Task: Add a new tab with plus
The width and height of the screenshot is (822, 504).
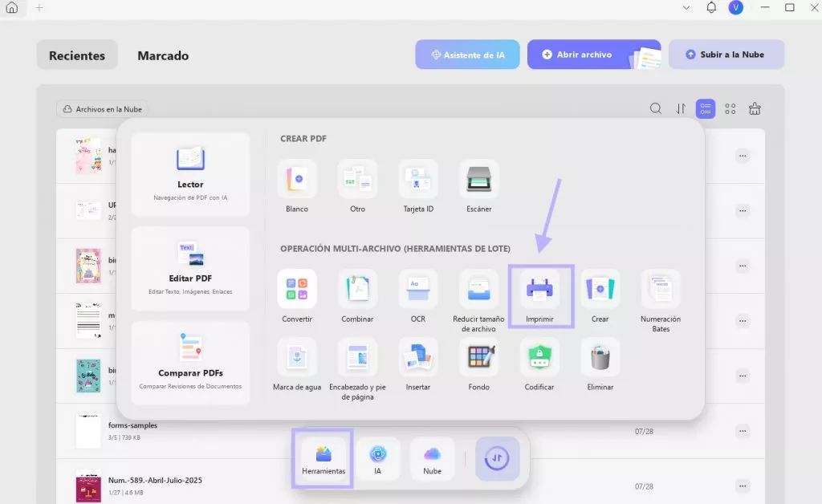Action: [39, 8]
